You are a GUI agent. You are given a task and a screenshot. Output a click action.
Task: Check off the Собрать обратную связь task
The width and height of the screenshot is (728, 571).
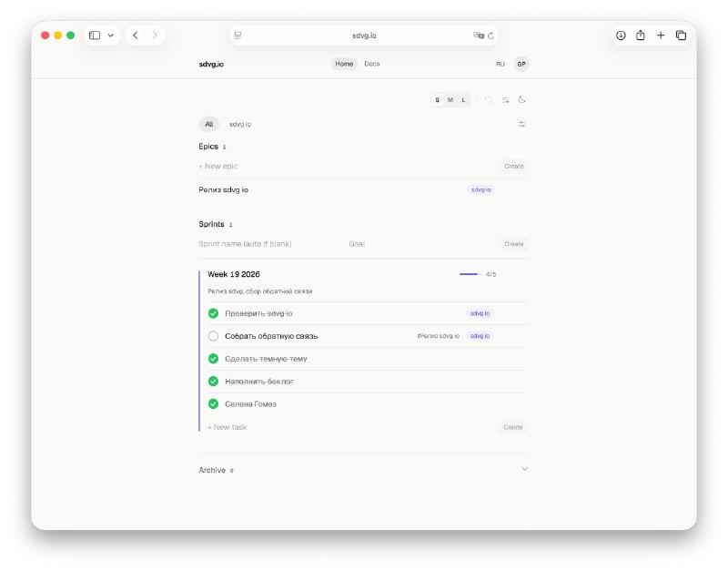pyautogui.click(x=213, y=336)
